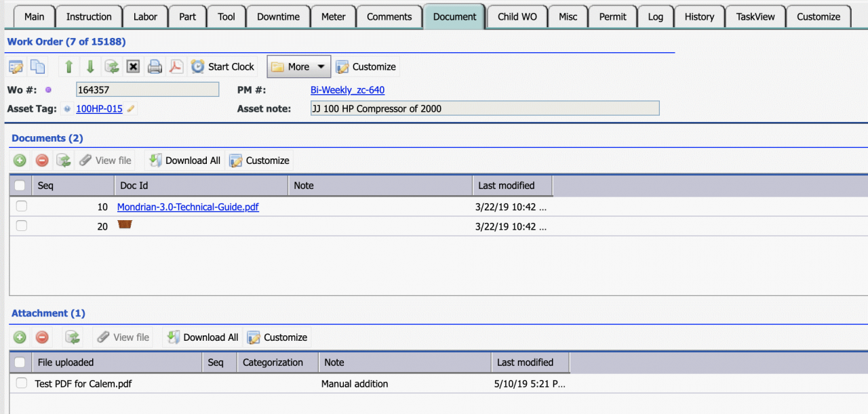The image size is (868, 414).
Task: Sort documents by Seq column
Action: [x=73, y=186]
